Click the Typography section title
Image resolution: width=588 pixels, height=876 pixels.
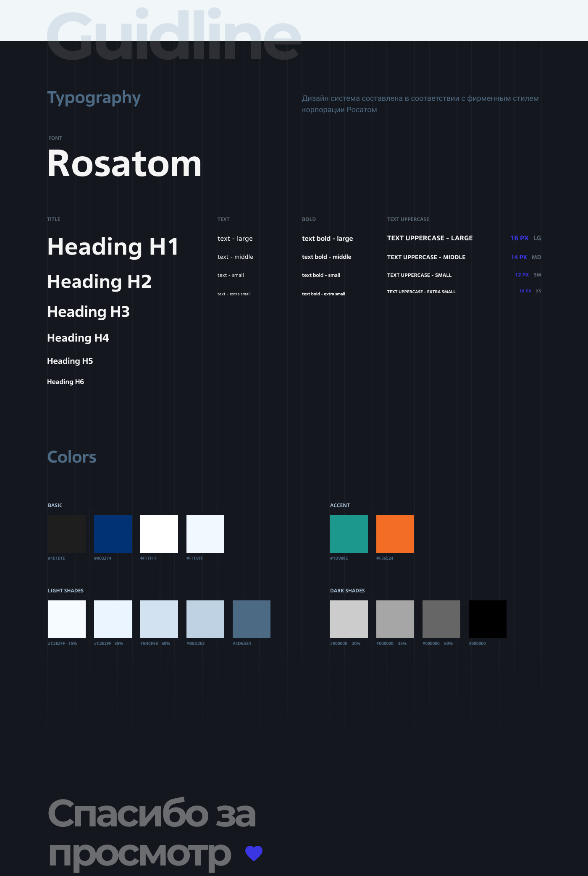pyautogui.click(x=94, y=98)
